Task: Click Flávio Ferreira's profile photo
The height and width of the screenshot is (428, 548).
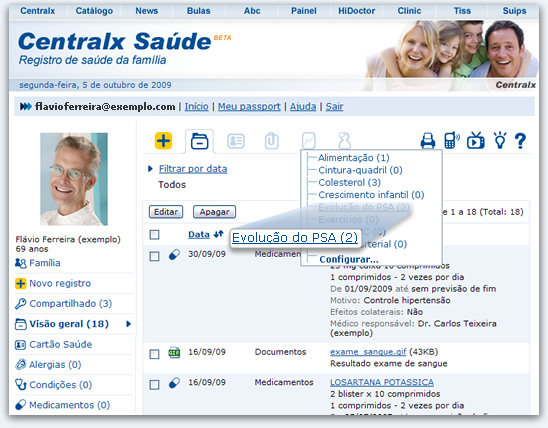Action: [74, 179]
